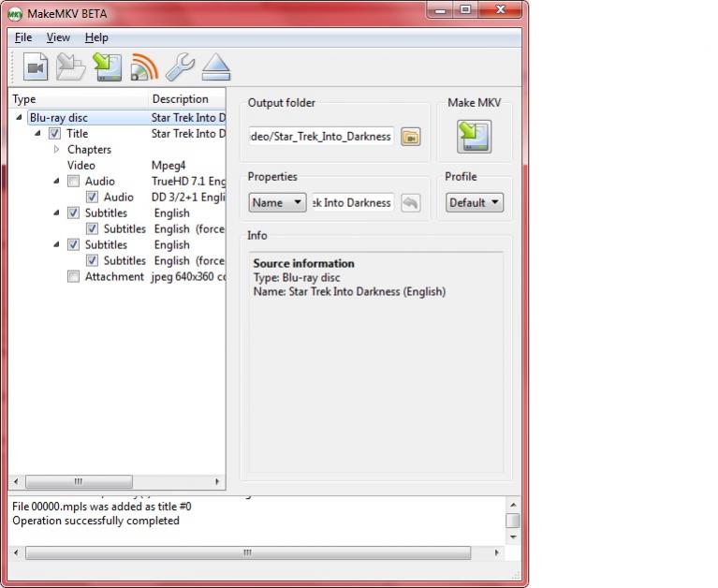Expand the Chapters tree node

[56, 149]
